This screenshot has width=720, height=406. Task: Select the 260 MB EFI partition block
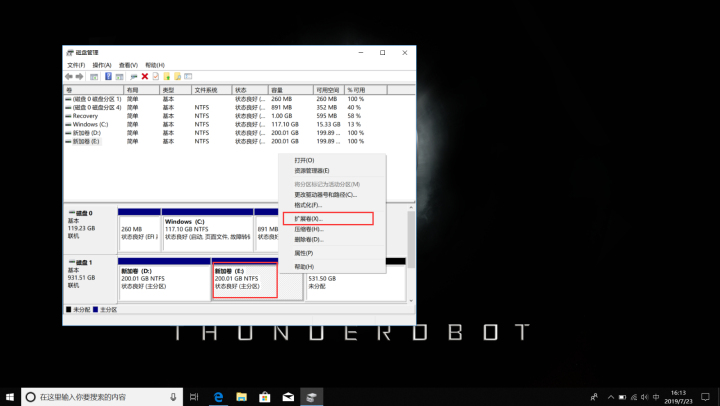(x=139, y=230)
